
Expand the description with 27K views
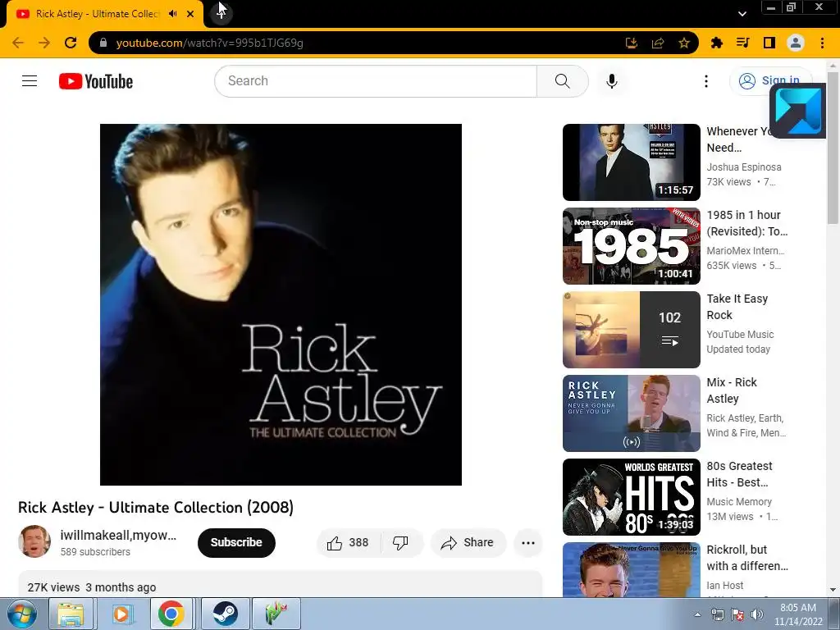(x=281, y=584)
